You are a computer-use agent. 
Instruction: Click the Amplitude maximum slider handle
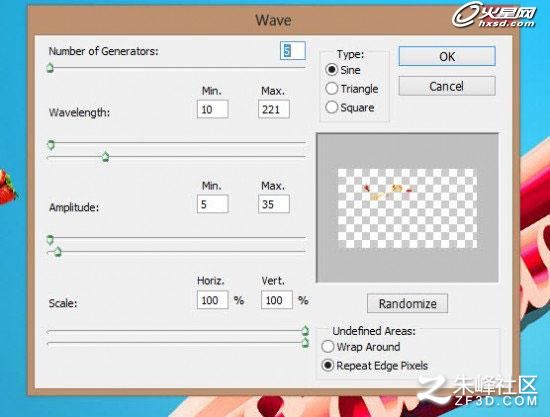point(58,251)
